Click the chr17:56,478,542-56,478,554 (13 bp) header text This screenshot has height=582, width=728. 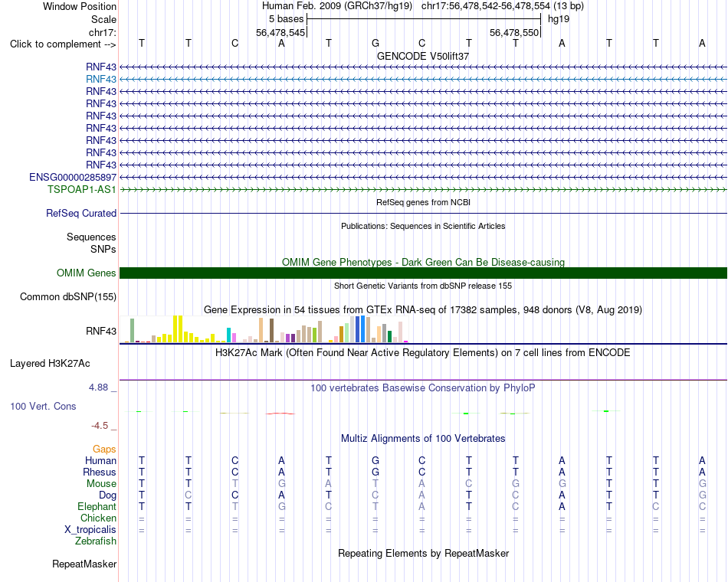tap(503, 6)
